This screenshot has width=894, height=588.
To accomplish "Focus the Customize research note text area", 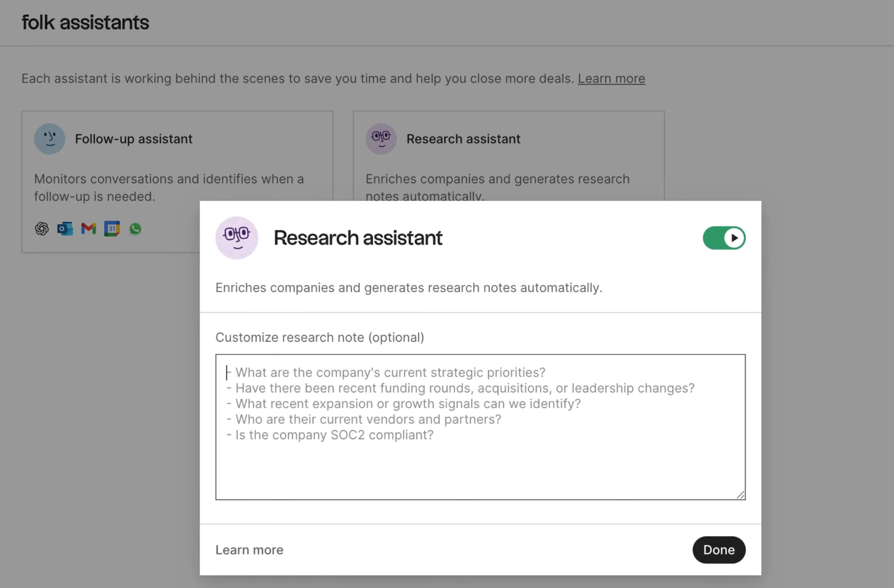I will point(481,427).
